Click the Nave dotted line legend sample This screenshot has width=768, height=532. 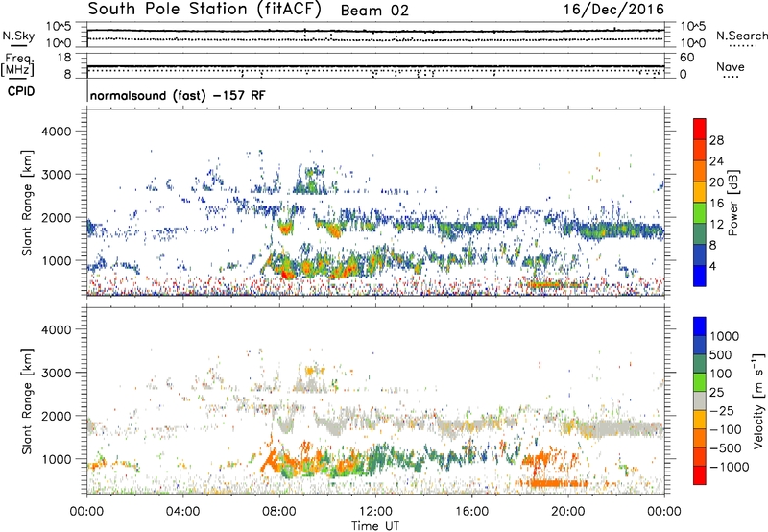tap(731, 77)
